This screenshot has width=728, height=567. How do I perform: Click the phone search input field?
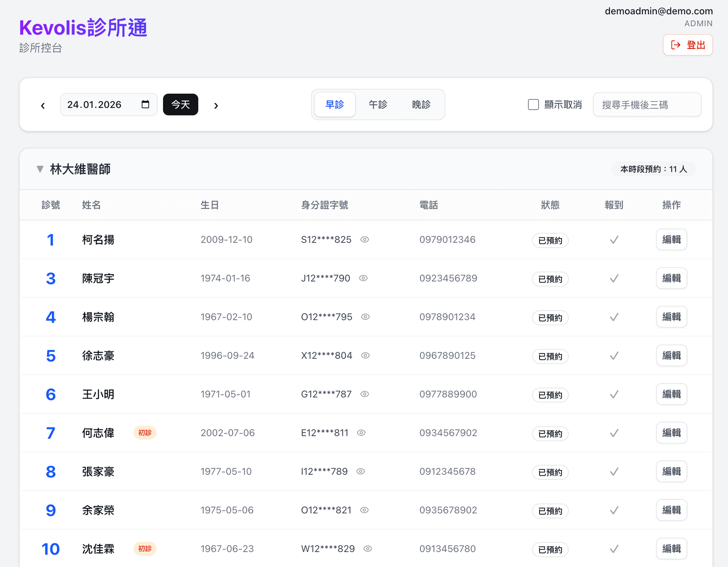(x=647, y=104)
